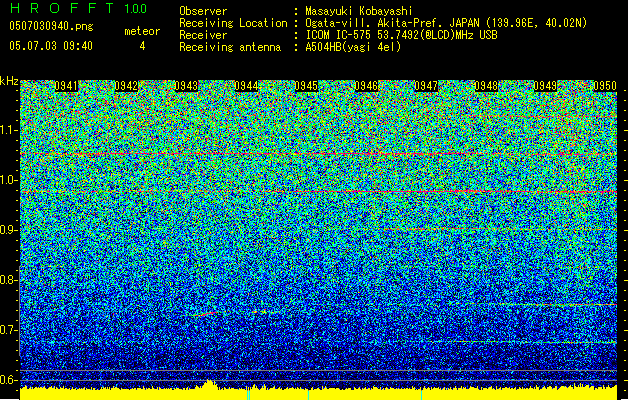Click the 0941 time marker
The height and width of the screenshot is (400, 629).
[66, 86]
